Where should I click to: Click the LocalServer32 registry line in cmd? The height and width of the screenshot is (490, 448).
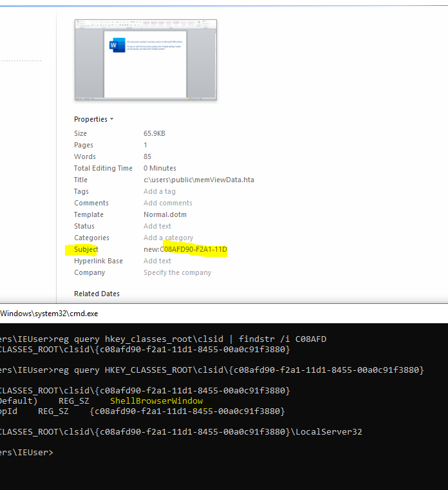coord(181,431)
